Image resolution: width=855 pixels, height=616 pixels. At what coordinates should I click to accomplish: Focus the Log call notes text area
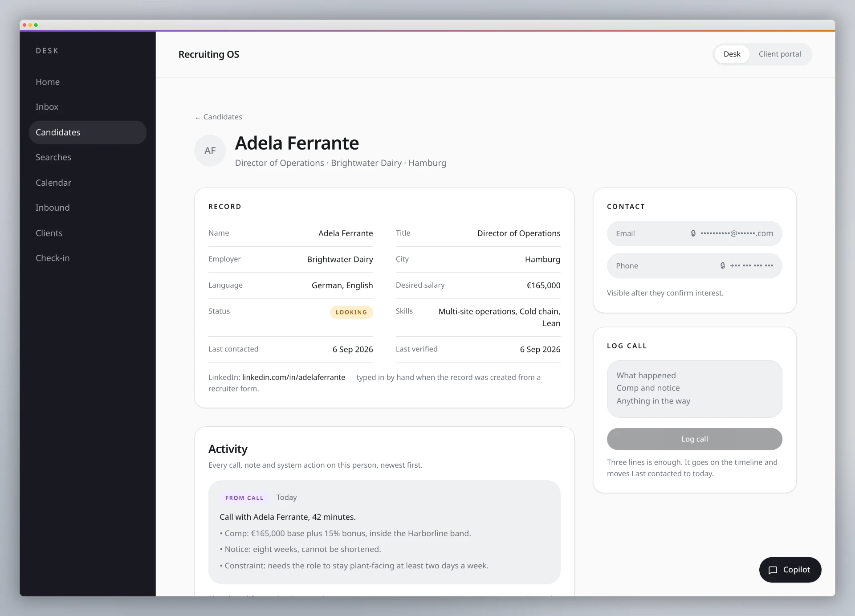point(694,389)
